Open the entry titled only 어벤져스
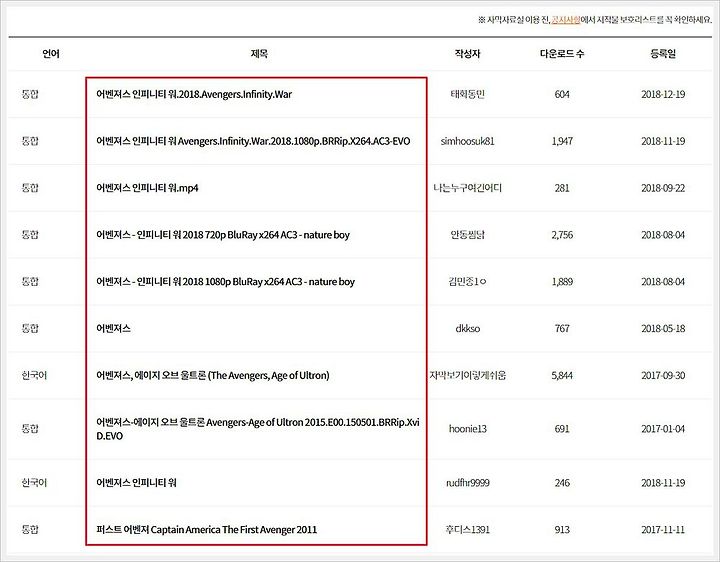This screenshot has width=720, height=562. (113, 329)
